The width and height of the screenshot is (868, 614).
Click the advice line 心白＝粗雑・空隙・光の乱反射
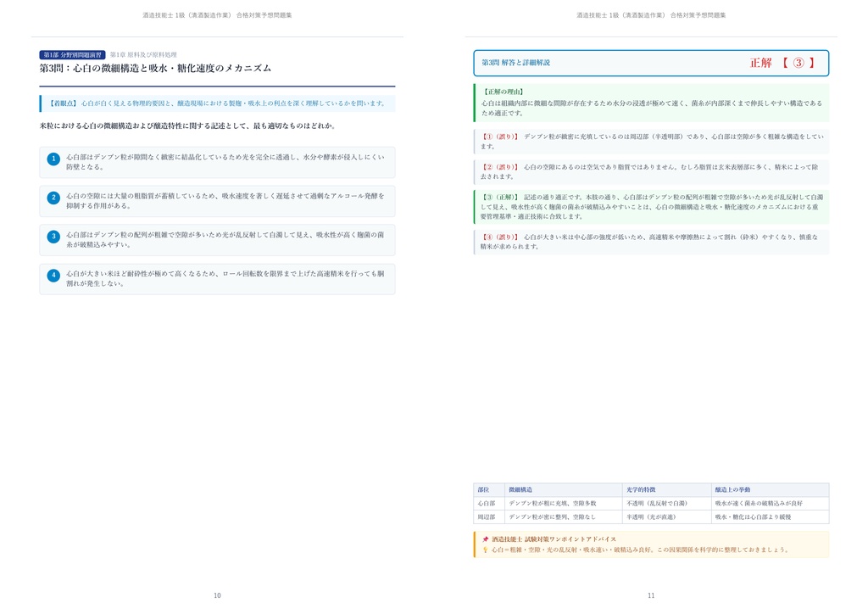click(639, 550)
